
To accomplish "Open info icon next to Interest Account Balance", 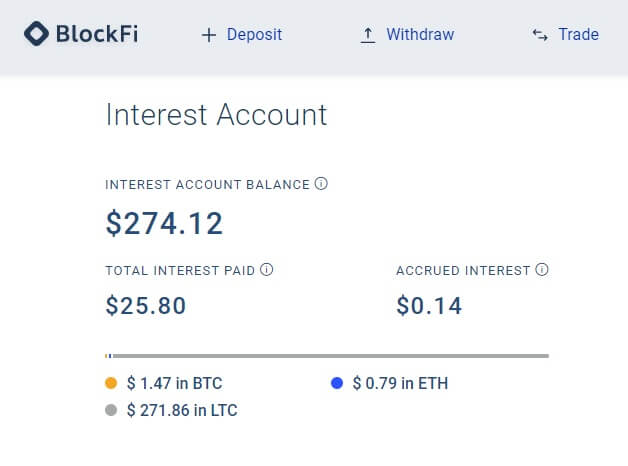I will (x=321, y=184).
